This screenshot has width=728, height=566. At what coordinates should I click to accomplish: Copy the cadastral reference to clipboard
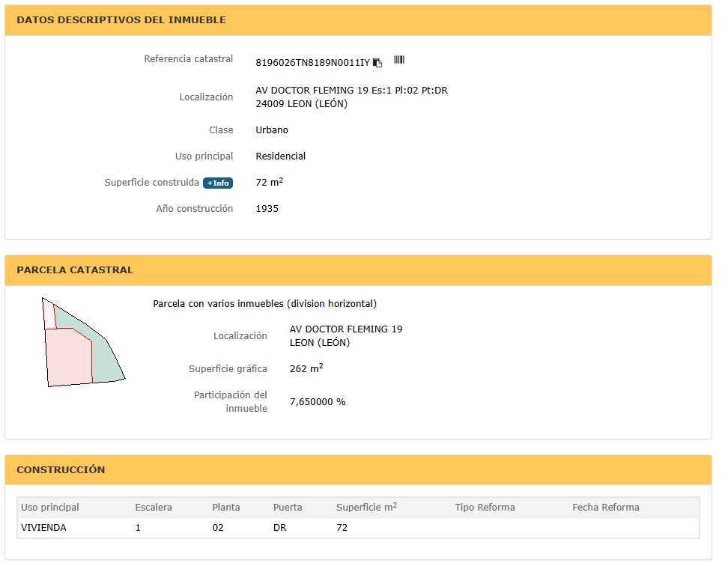point(377,63)
